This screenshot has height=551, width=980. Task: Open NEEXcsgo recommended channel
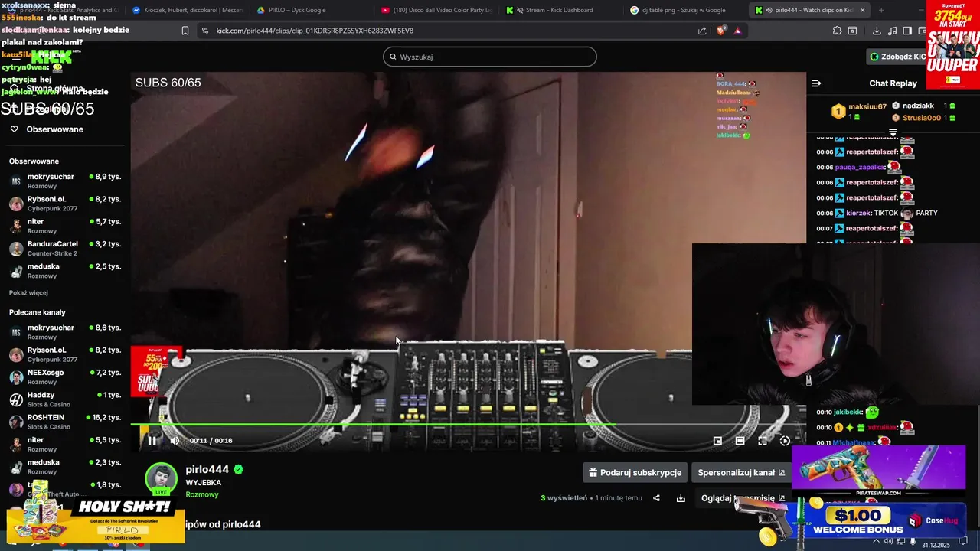pyautogui.click(x=64, y=377)
